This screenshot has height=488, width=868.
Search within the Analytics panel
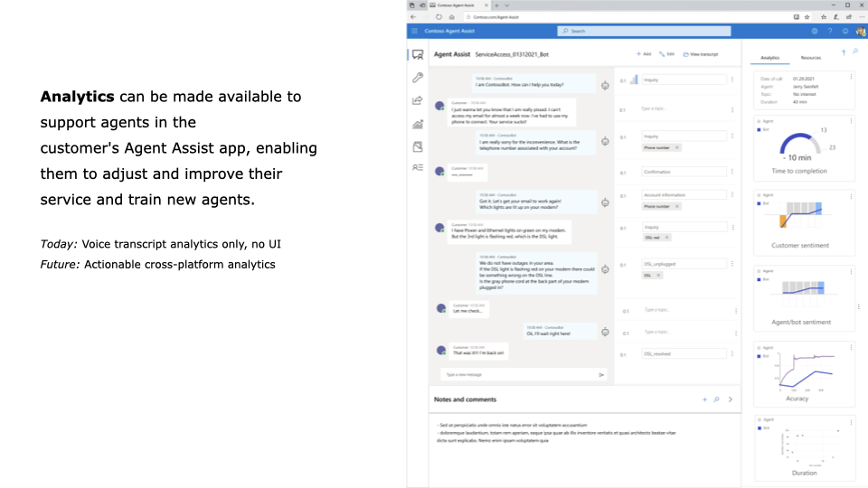pos(855,52)
